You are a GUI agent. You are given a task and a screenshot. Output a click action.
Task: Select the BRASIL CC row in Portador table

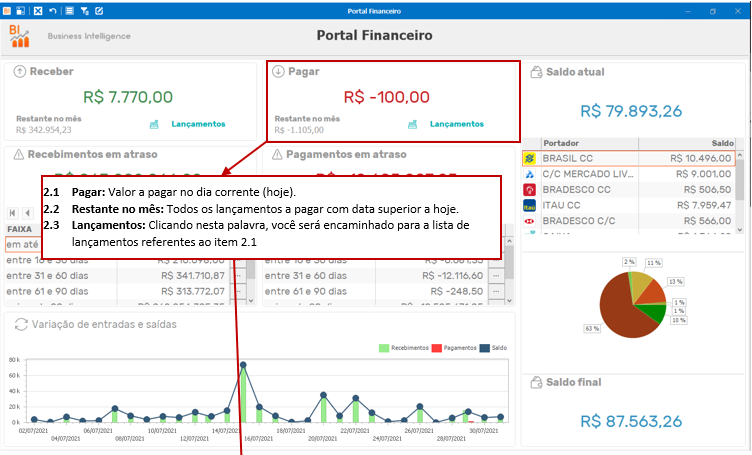click(x=628, y=158)
